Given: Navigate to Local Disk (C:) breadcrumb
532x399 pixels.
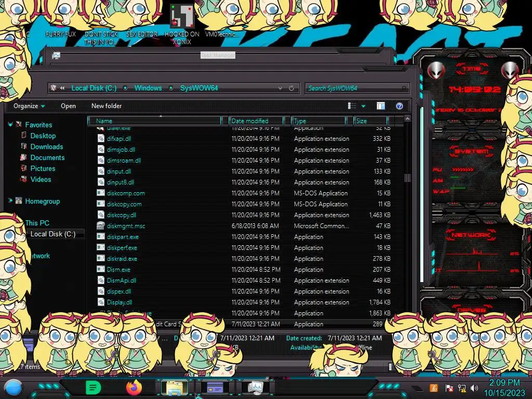Looking at the screenshot, I should click(94, 88).
